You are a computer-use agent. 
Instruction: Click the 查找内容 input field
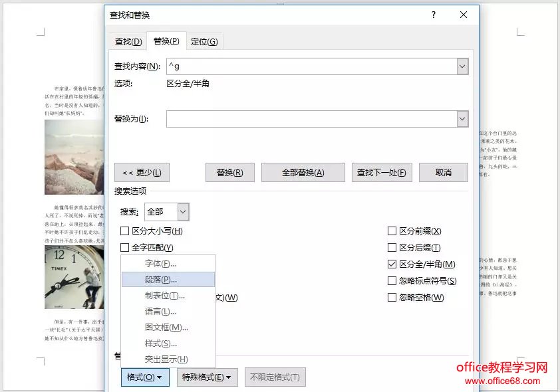pos(311,66)
